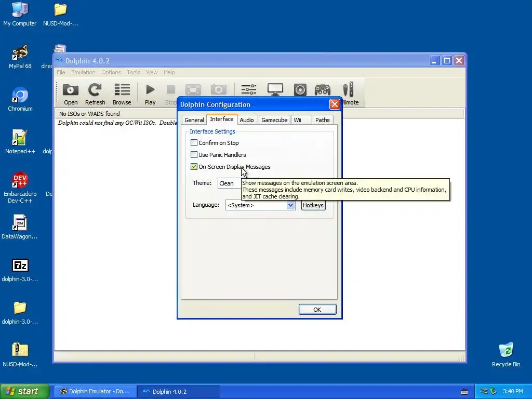The width and height of the screenshot is (532, 399).
Task: Click the 'No ISOs or WADS found' header
Action: coord(89,114)
